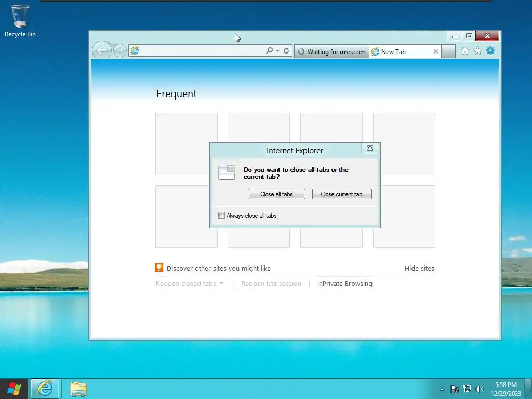Screen dimensions: 532x399
Task: Open Recycle Bin desktop icon
Action: [x=20, y=21]
